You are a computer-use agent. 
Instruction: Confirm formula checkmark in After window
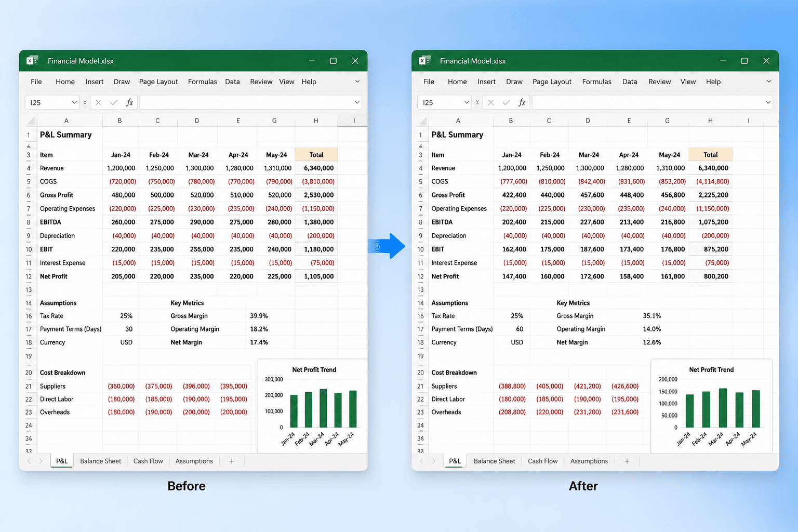506,102
